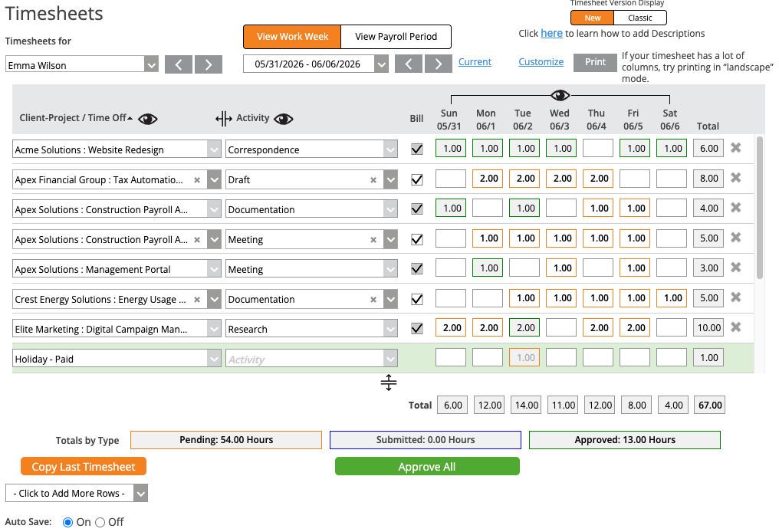Image resolution: width=779 pixels, height=532 pixels.
Task: Clear the Crest Energy Solutions project selection
Action: click(x=197, y=300)
